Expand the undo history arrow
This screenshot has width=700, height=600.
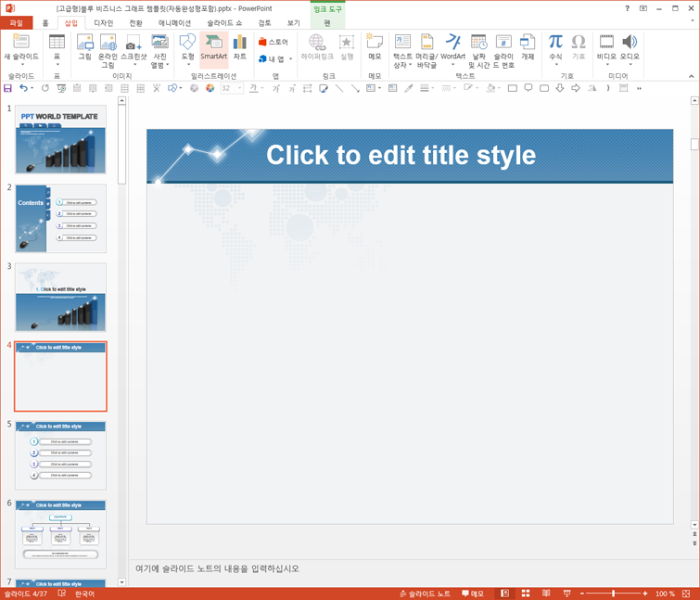click(32, 88)
